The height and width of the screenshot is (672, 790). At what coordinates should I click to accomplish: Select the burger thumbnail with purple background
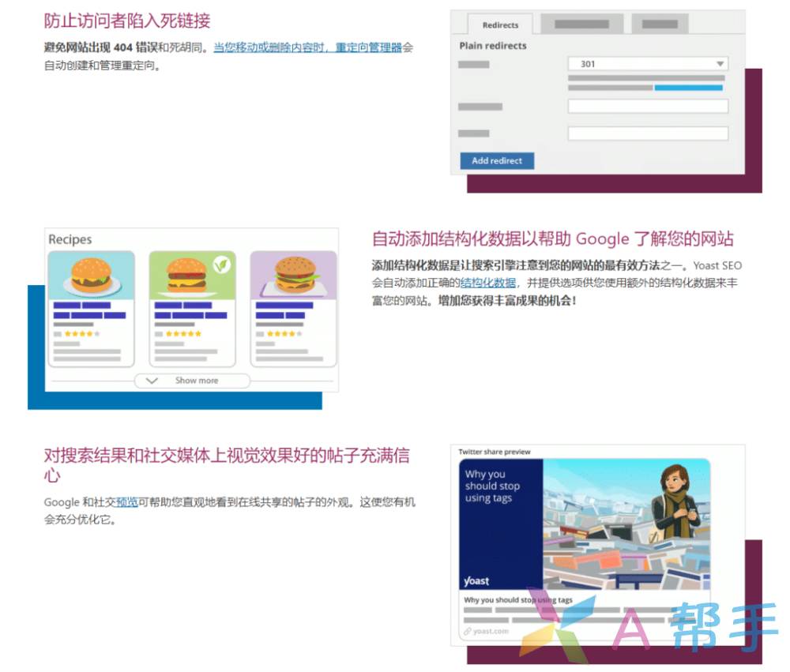pyautogui.click(x=293, y=276)
